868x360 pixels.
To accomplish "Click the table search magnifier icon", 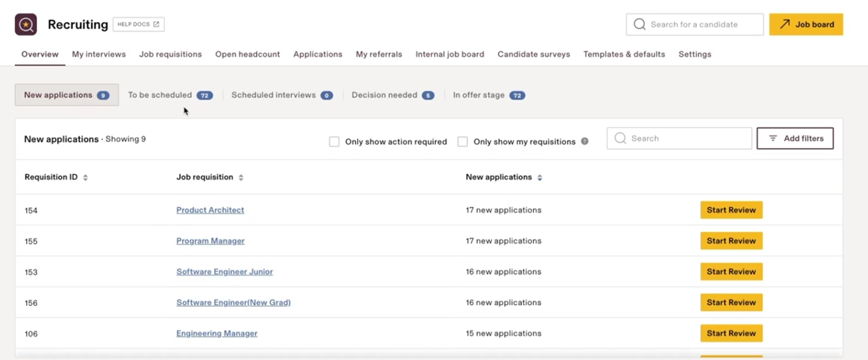I will [620, 139].
